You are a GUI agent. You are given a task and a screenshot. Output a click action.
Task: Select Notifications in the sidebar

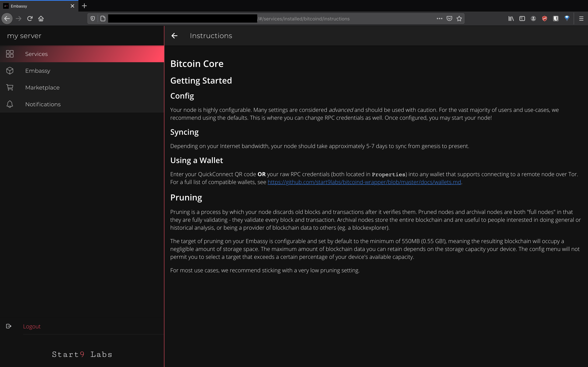43,104
